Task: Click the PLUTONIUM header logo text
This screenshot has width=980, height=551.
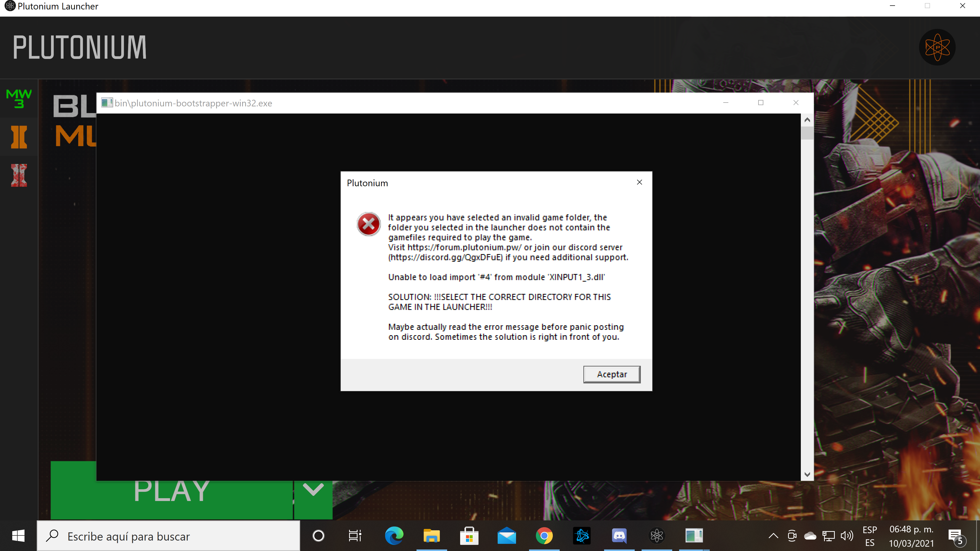Action: pyautogui.click(x=80, y=47)
